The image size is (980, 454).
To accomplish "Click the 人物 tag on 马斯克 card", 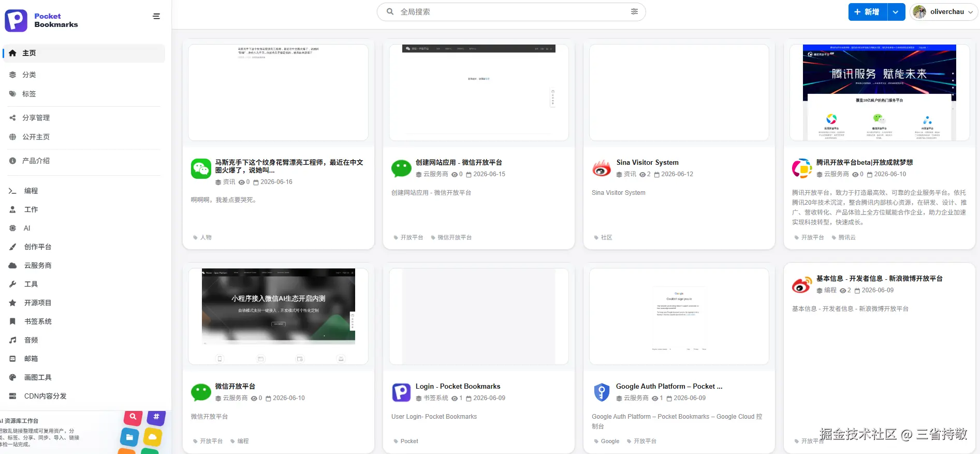I will tap(202, 237).
